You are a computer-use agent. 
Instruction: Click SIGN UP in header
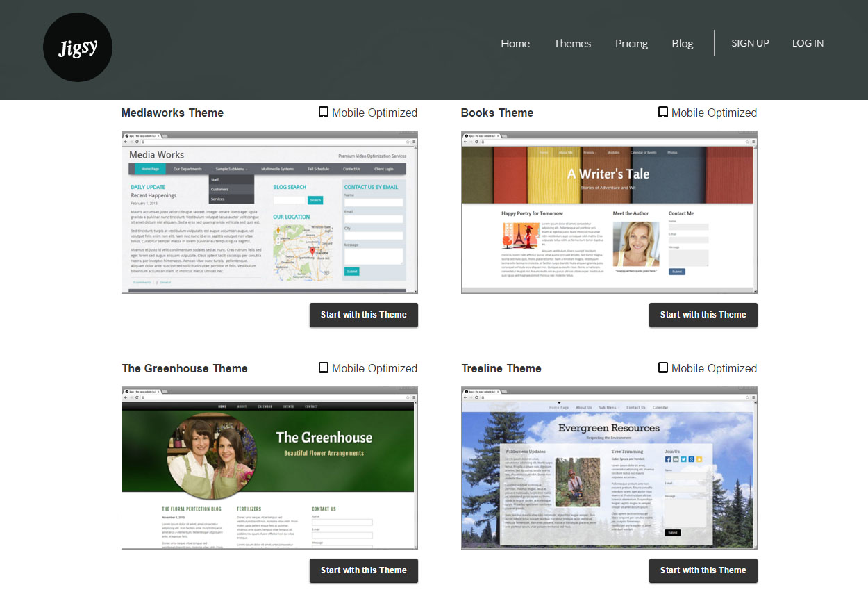click(750, 43)
